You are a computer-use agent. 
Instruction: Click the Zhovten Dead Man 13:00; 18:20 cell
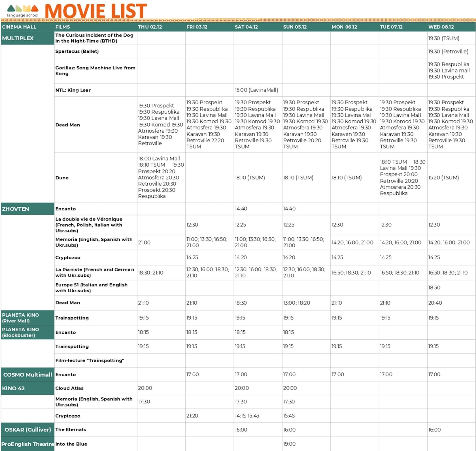(306, 303)
